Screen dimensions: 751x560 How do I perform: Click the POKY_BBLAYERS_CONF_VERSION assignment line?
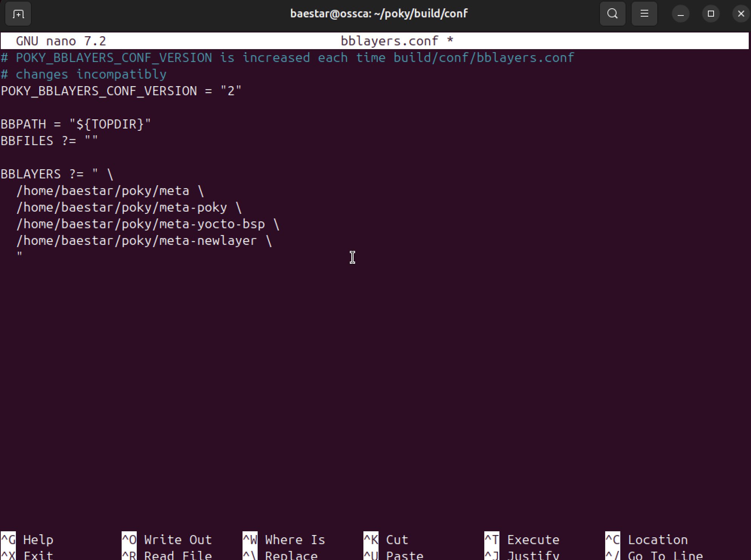point(121,91)
